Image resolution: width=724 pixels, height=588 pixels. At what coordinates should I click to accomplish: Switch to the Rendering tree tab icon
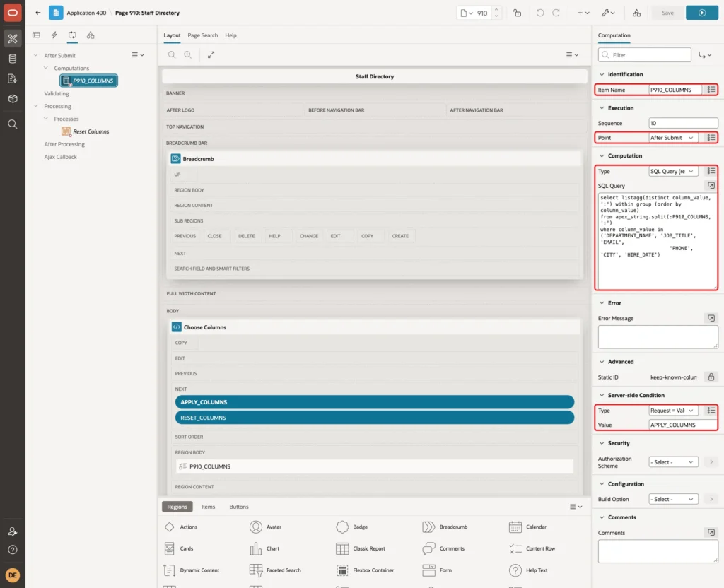(x=37, y=35)
